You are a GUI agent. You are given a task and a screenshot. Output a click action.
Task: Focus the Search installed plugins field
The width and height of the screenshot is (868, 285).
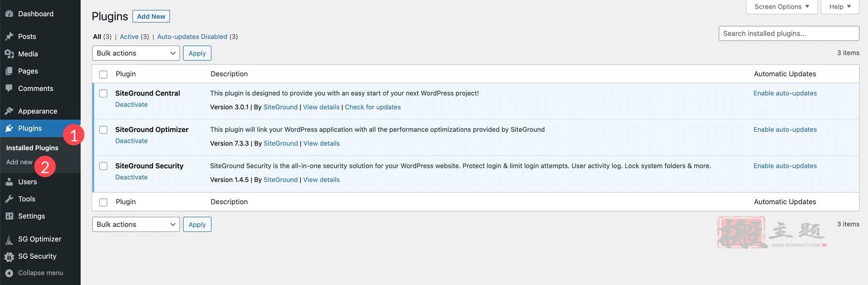tap(789, 33)
